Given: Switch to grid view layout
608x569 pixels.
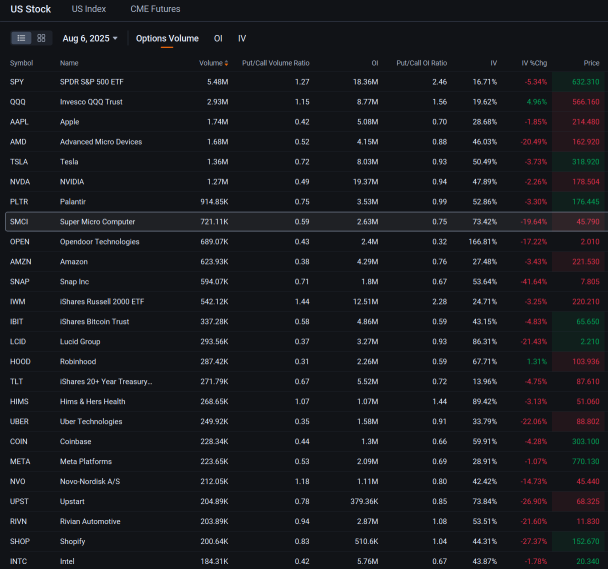Looking at the screenshot, I should click(41, 38).
